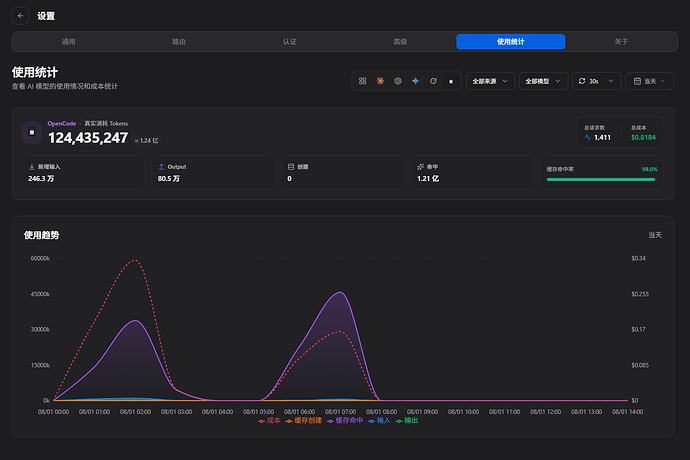Select the all-apps grid filter icon

[362, 81]
